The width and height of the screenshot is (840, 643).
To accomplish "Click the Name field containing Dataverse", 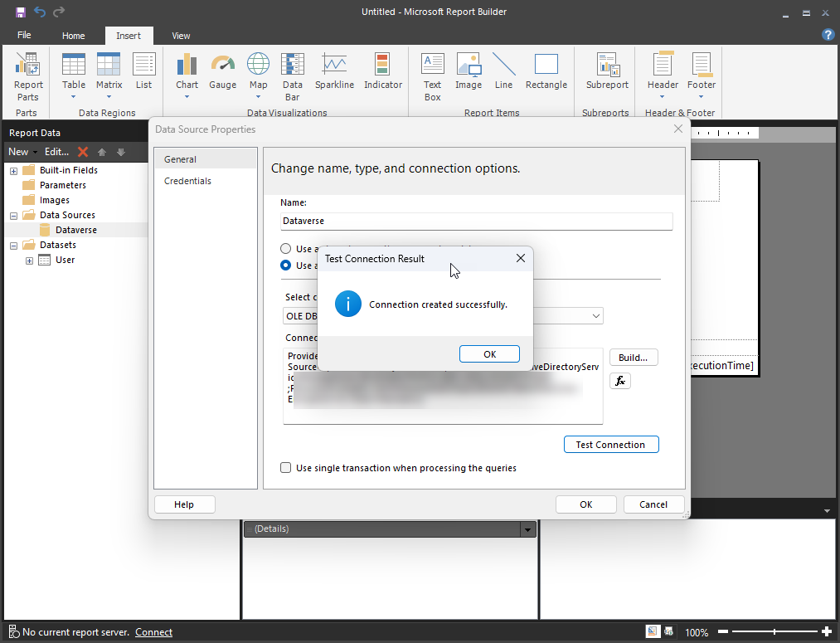I will (476, 221).
